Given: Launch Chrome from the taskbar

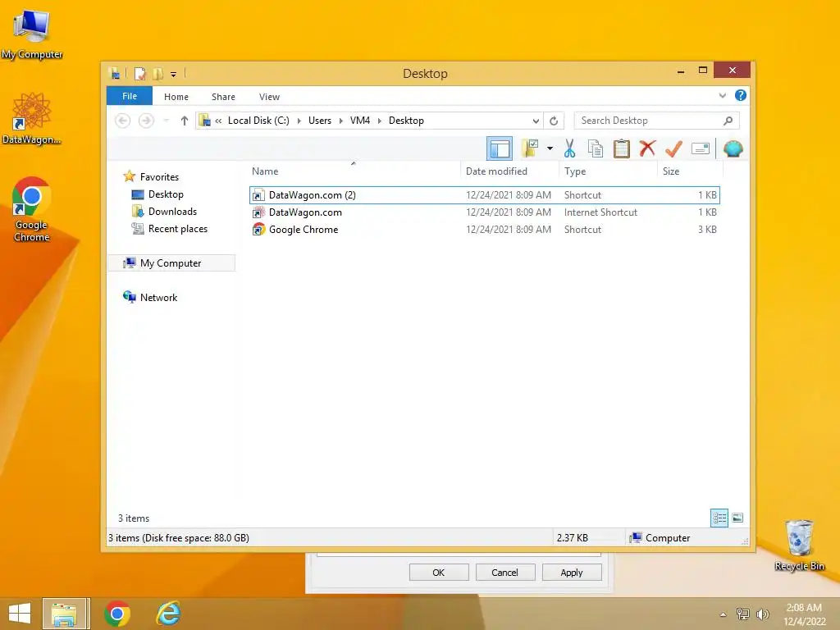Looking at the screenshot, I should click(x=116, y=614).
